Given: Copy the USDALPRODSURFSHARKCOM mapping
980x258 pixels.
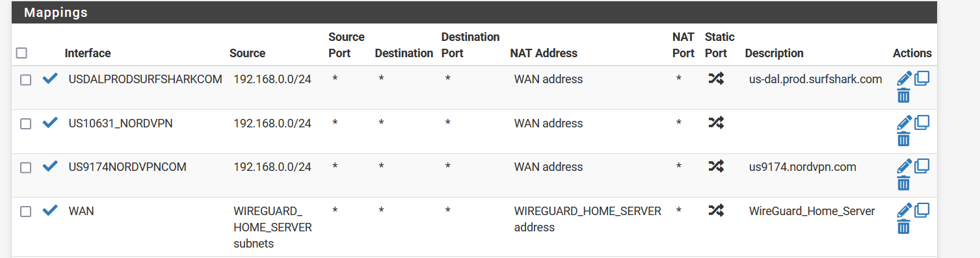Looking at the screenshot, I should tap(922, 79).
